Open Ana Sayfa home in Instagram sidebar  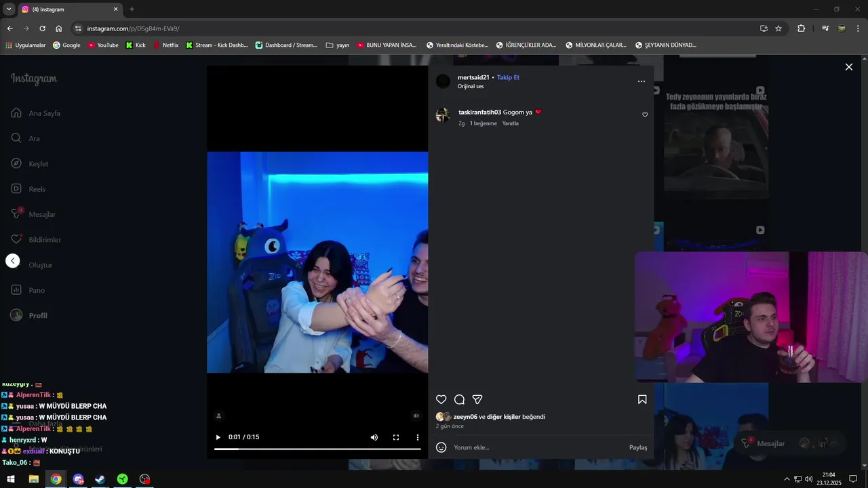click(x=36, y=113)
